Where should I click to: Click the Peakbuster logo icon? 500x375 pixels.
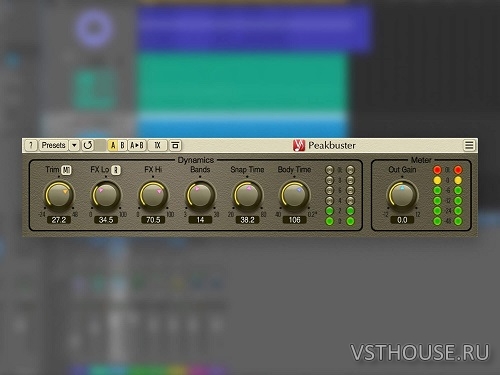click(x=299, y=145)
